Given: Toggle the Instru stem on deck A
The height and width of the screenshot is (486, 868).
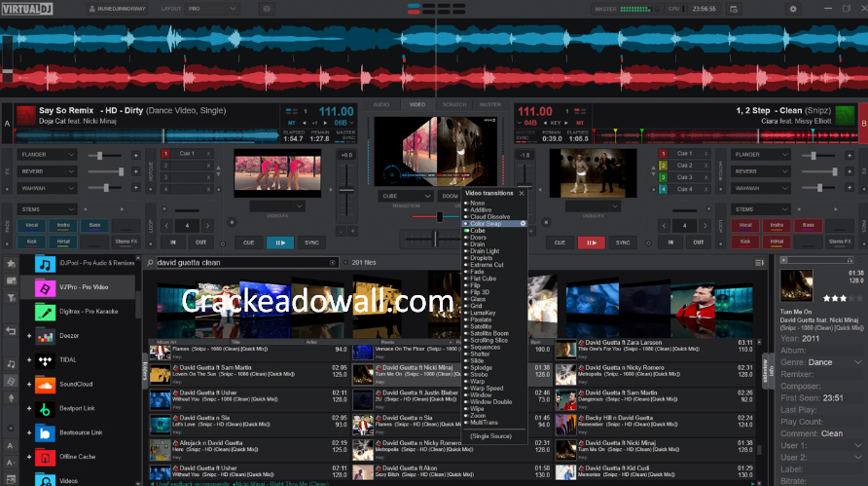Looking at the screenshot, I should [x=63, y=226].
